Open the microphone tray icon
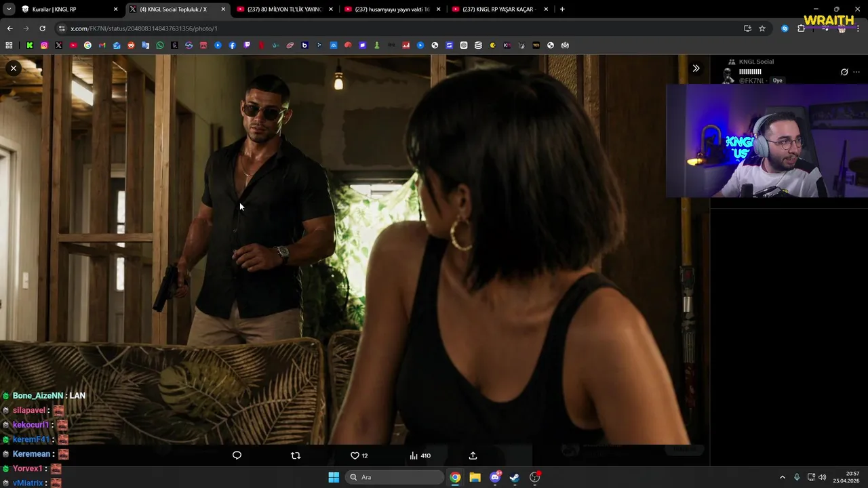The width and height of the screenshot is (868, 488). click(797, 477)
